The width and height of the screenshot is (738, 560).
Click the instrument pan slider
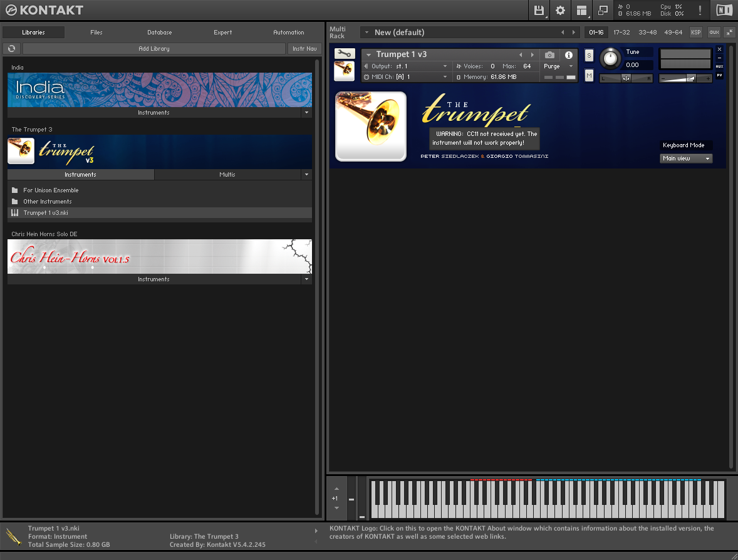[626, 78]
